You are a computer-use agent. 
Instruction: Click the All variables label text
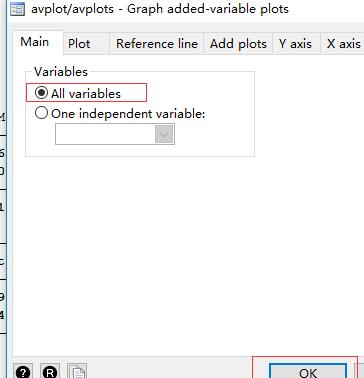(86, 94)
